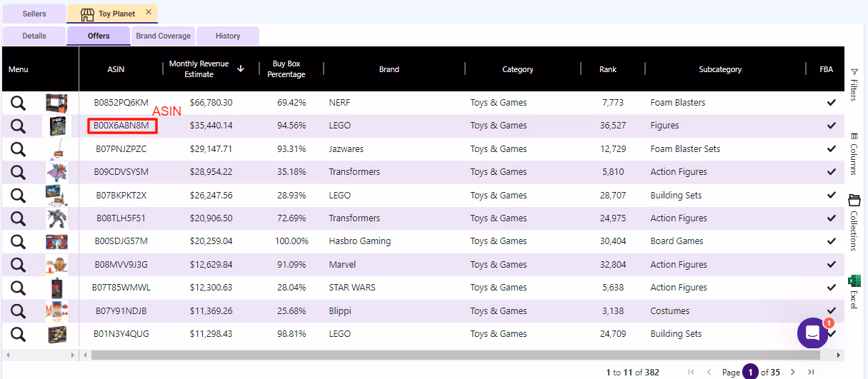The image size is (868, 379).
Task: Click the Costumes subcategory cell
Action: point(670,311)
